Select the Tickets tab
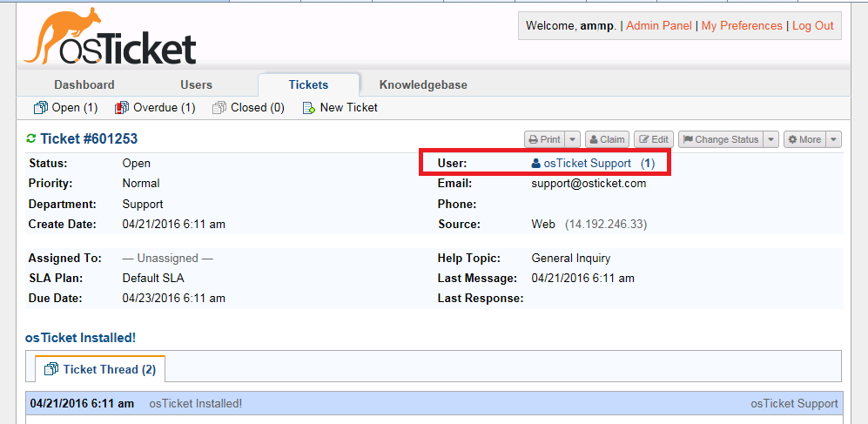Viewport: 868px width, 424px height. [308, 84]
